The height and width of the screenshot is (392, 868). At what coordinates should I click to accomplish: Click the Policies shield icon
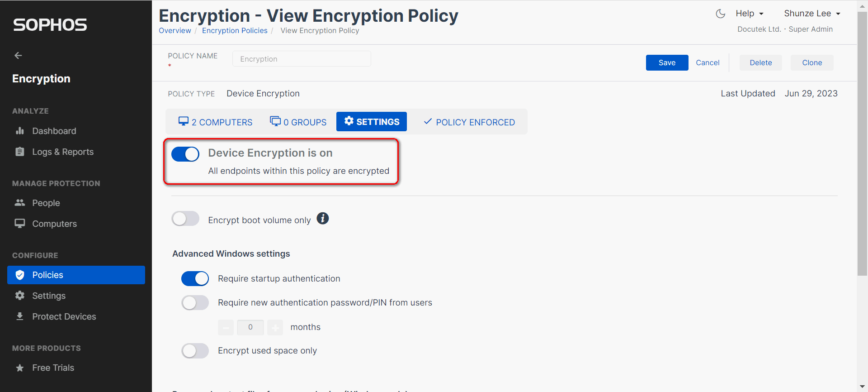pos(20,275)
